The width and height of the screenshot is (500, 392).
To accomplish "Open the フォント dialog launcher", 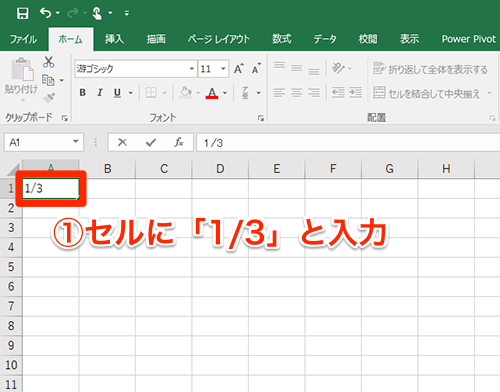I will pos(261,118).
